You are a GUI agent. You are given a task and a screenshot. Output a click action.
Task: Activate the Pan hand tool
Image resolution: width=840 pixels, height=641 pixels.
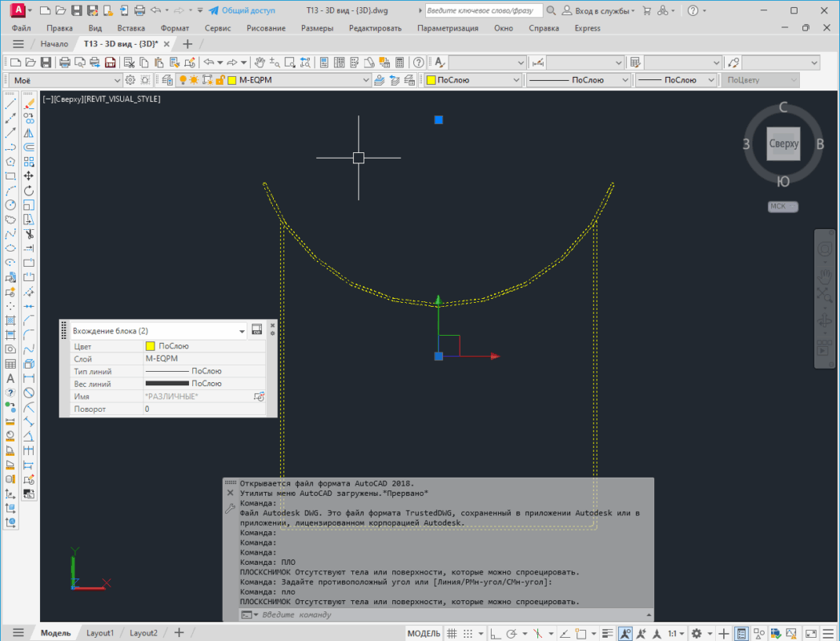(259, 62)
